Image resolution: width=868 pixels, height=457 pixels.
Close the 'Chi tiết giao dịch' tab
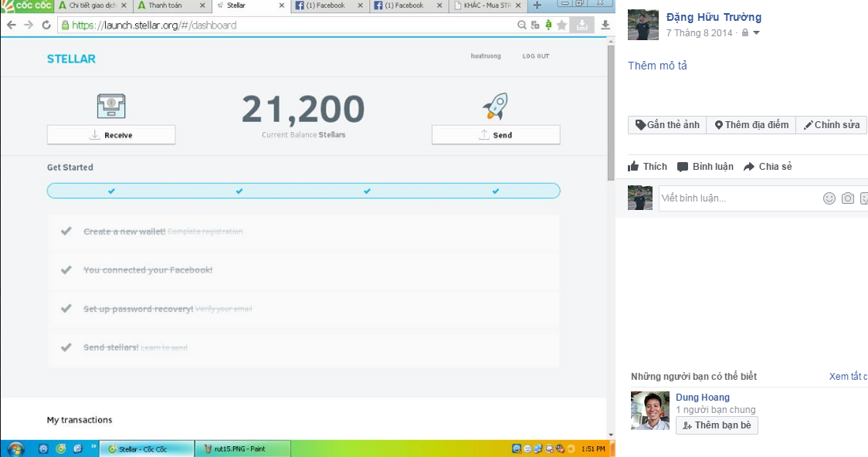point(124,5)
